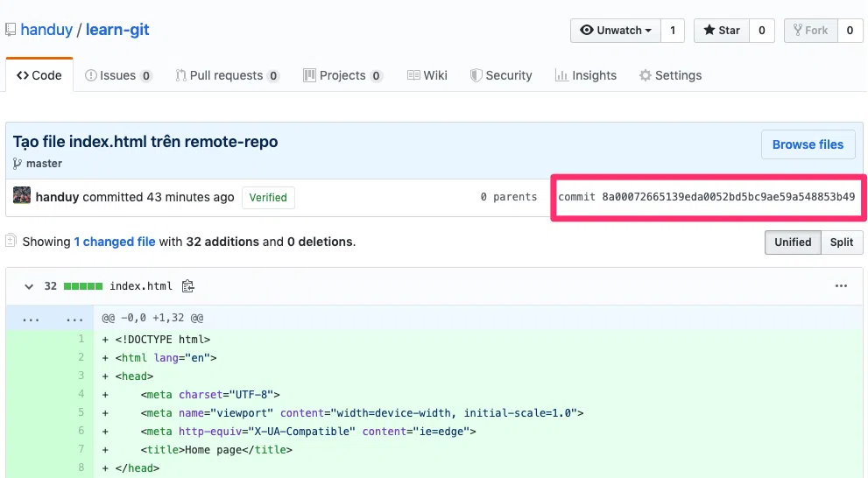Image resolution: width=868 pixels, height=478 pixels.
Task: Click the Fork button
Action: click(x=810, y=31)
